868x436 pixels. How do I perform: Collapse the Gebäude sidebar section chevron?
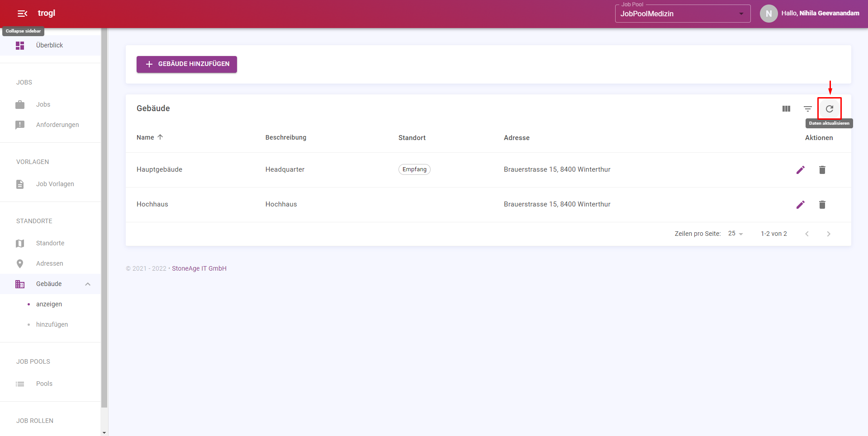(88, 284)
